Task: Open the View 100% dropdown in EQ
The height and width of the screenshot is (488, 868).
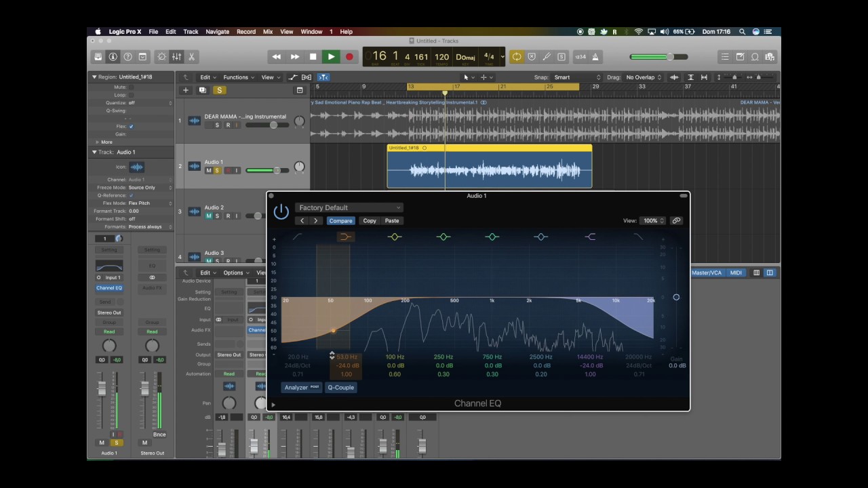Action: tap(654, 221)
